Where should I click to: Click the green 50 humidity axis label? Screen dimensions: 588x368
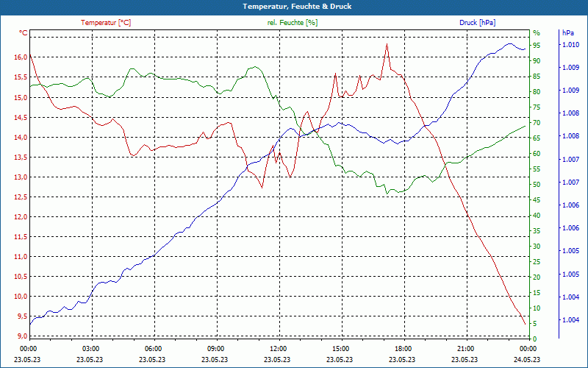[x=537, y=185]
